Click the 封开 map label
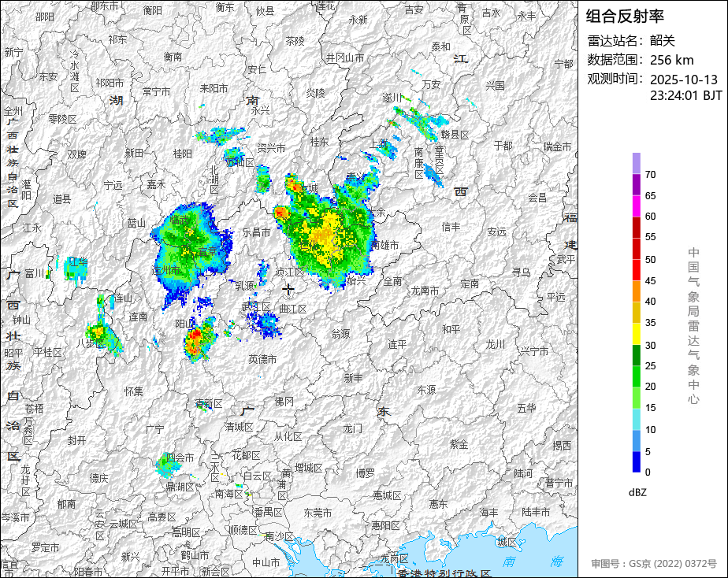The image size is (728, 578). [x=76, y=439]
